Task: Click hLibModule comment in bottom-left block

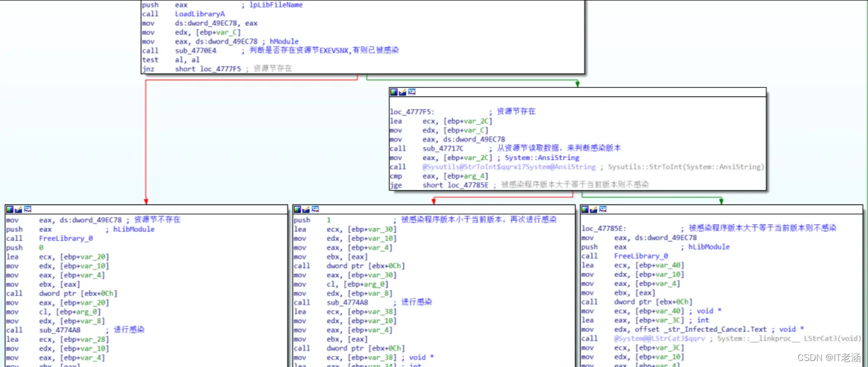Action: coord(134,229)
